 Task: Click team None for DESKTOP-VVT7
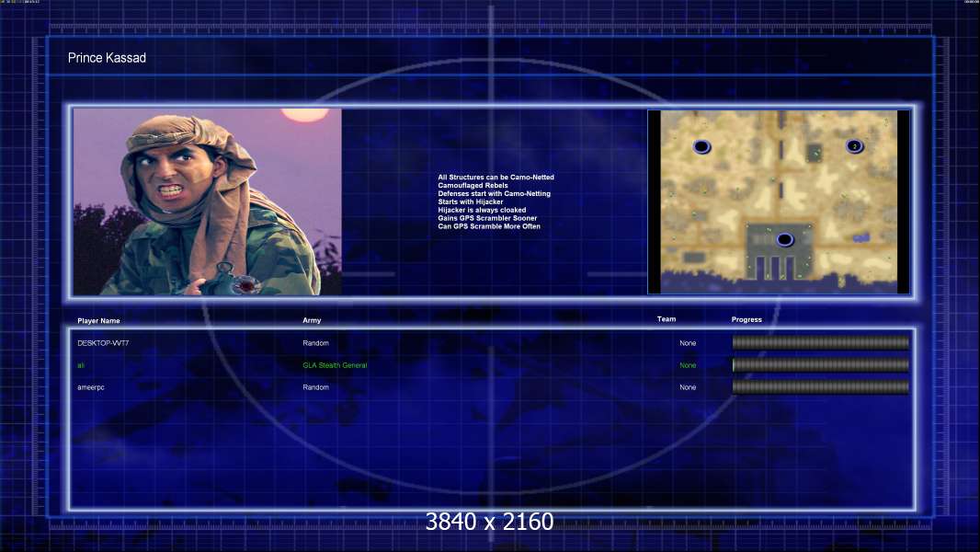(x=688, y=343)
